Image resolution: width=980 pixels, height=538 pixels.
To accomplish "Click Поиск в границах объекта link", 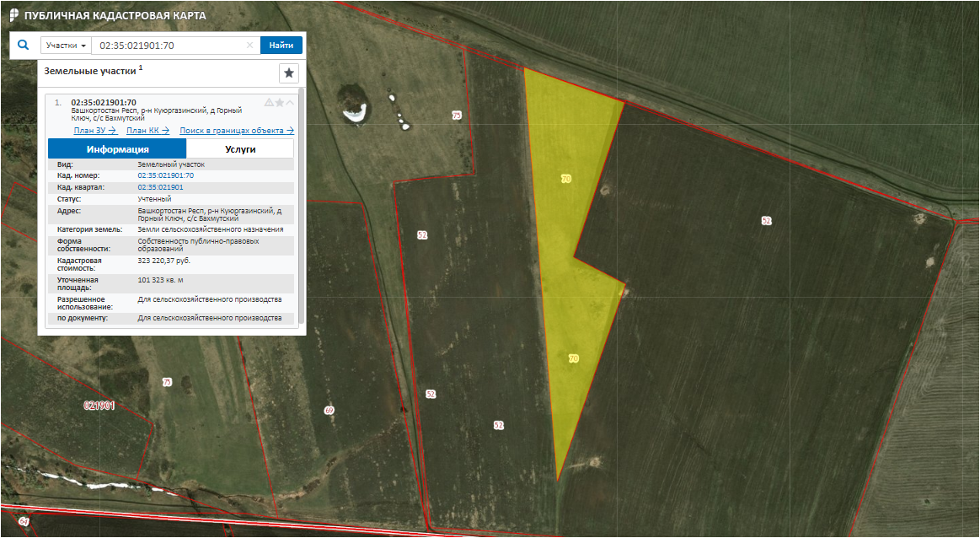I will pos(236,131).
